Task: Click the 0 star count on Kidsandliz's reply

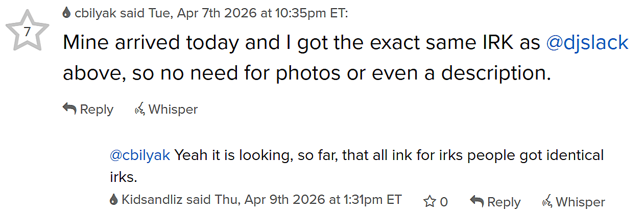Action: [x=443, y=202]
